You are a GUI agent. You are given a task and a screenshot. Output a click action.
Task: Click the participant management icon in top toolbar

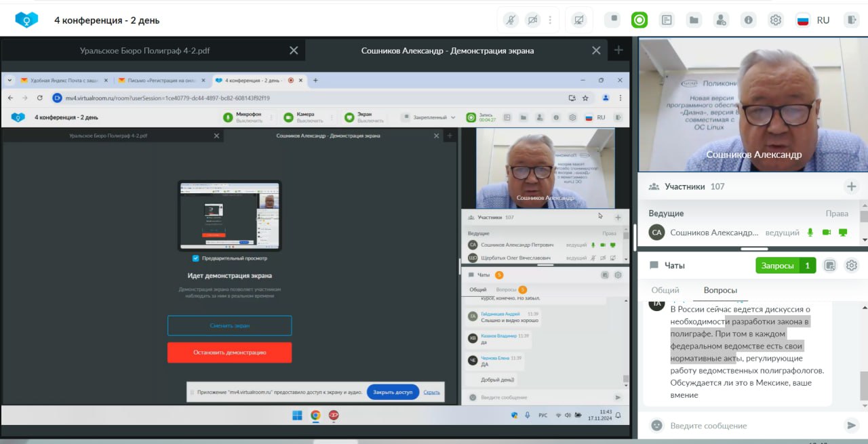(721, 20)
